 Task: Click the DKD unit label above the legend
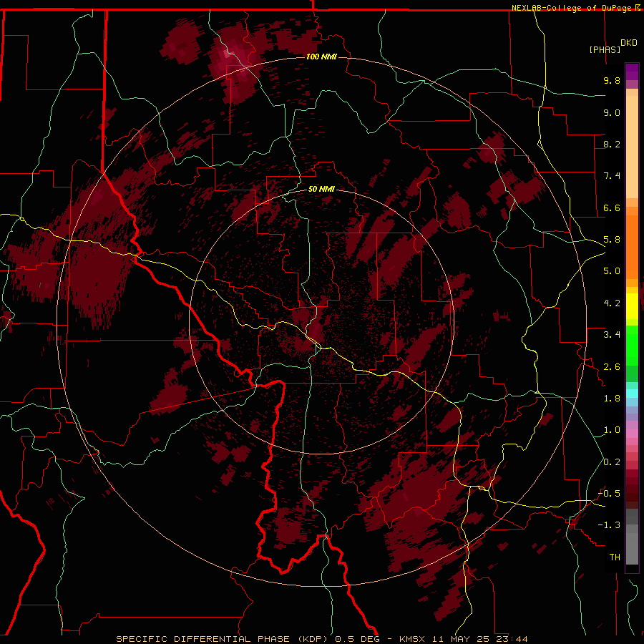click(629, 43)
